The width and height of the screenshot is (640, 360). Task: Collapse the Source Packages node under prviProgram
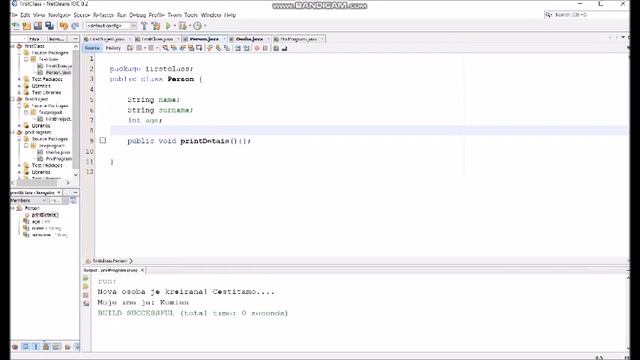click(19, 139)
